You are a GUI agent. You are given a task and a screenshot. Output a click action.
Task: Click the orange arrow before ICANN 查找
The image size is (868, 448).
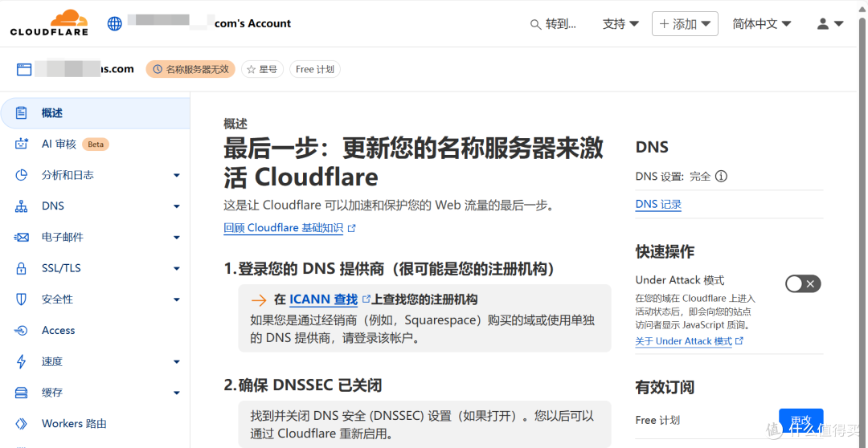(259, 299)
